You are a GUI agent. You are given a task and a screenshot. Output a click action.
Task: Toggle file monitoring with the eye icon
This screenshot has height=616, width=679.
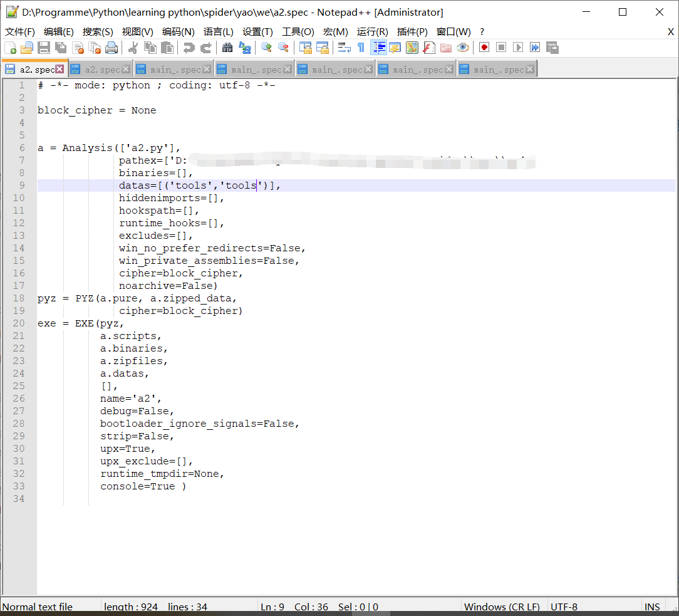tap(463, 48)
